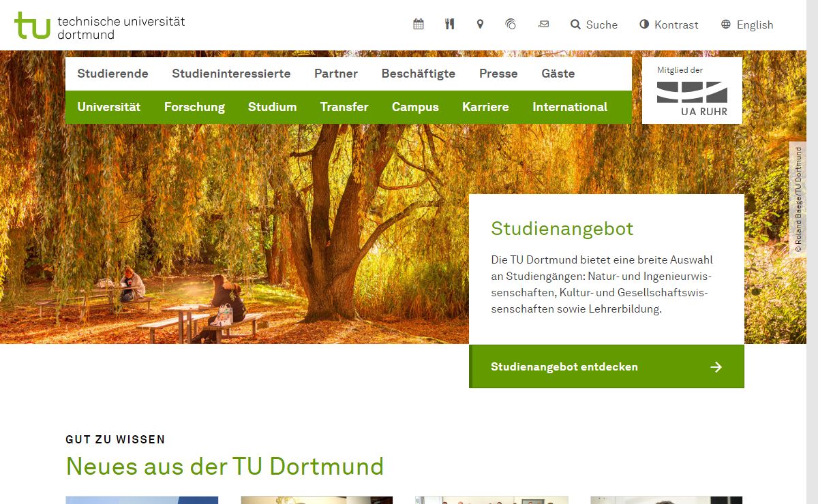Expand the Transfer main menu
The width and height of the screenshot is (818, 504).
click(x=344, y=107)
